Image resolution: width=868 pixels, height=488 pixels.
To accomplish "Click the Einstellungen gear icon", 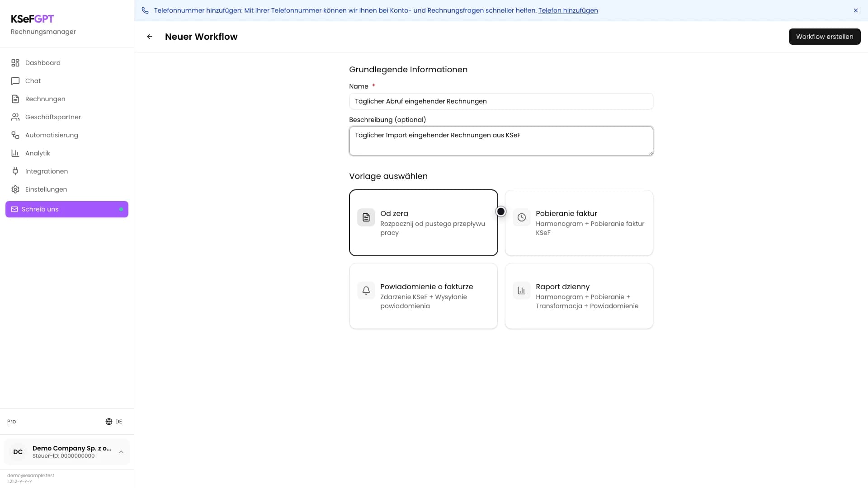I will tap(15, 189).
